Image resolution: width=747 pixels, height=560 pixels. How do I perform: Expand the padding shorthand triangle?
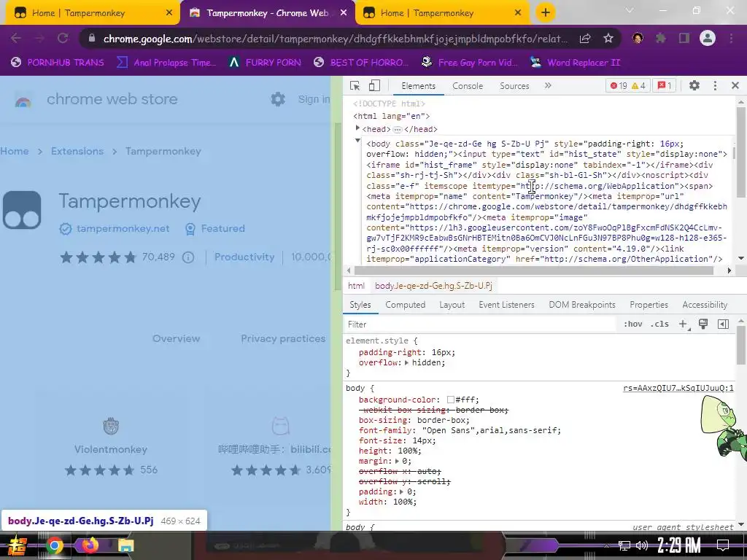402,492
